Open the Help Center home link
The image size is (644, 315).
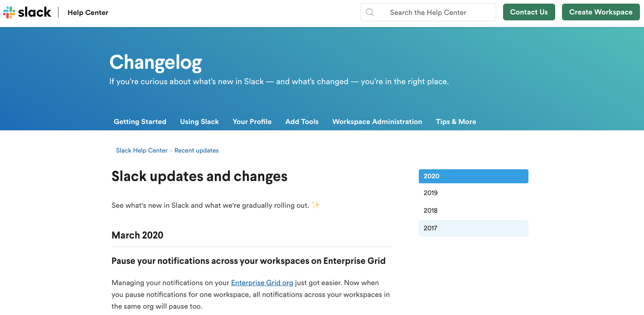tap(88, 12)
